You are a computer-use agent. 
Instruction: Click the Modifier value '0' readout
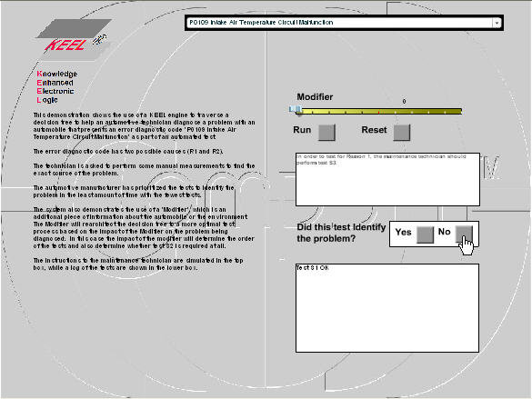[404, 102]
